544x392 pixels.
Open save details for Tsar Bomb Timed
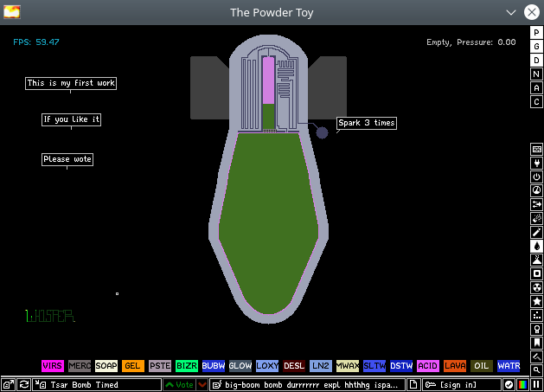point(97,385)
